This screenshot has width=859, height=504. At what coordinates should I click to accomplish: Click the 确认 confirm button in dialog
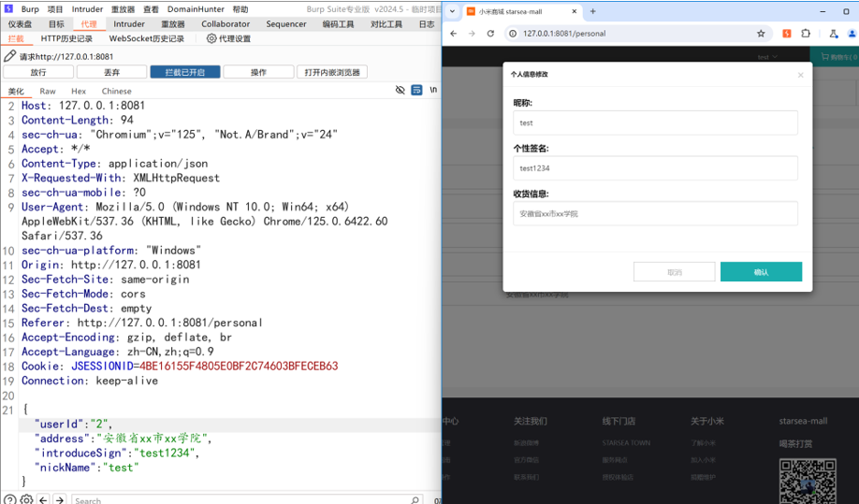coord(761,272)
